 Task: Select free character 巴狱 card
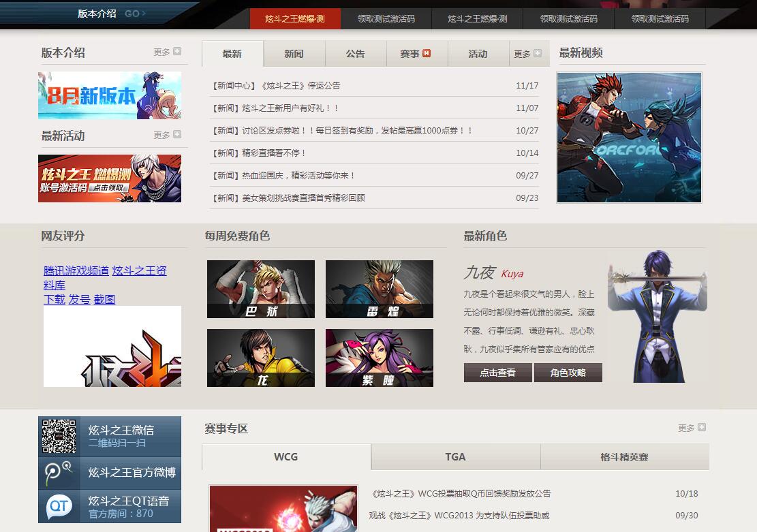tap(261, 290)
